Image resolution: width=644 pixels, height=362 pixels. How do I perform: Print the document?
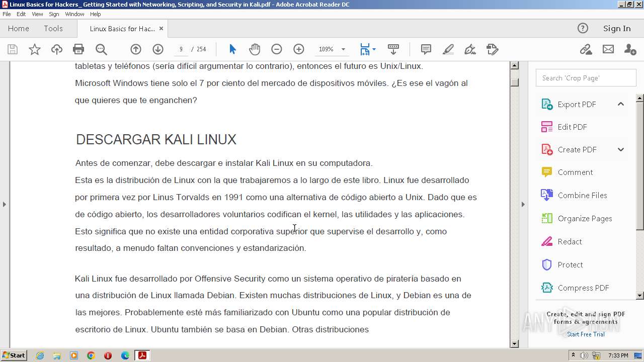(x=78, y=49)
